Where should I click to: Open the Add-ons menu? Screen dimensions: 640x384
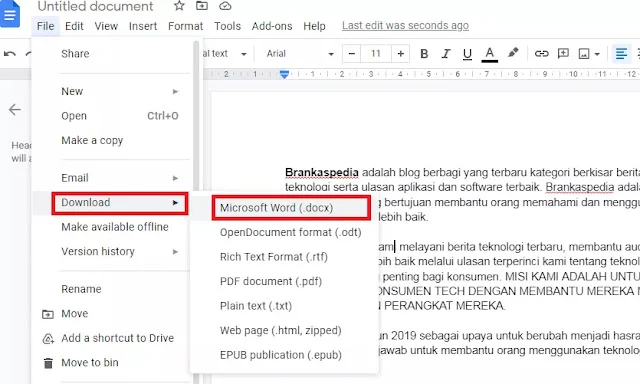(x=272, y=26)
